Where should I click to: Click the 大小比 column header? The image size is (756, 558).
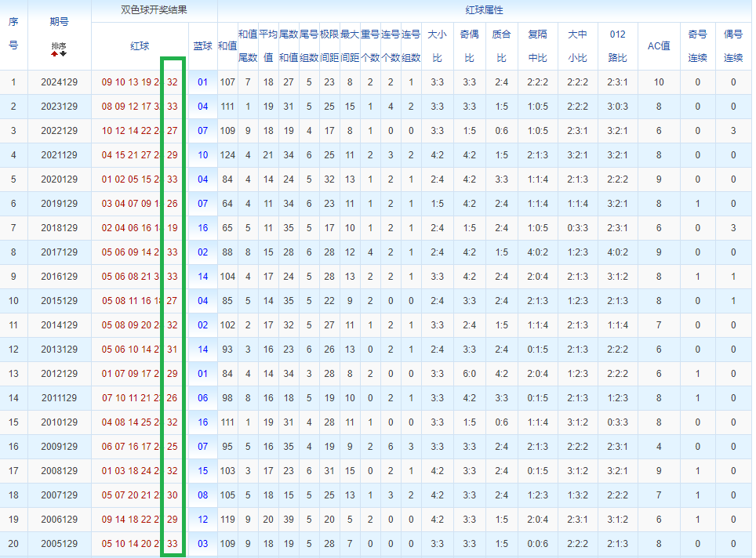tap(438, 46)
